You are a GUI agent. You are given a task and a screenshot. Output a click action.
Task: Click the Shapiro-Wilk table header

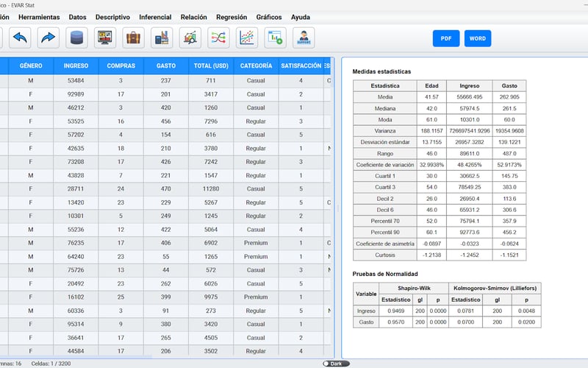click(x=414, y=289)
